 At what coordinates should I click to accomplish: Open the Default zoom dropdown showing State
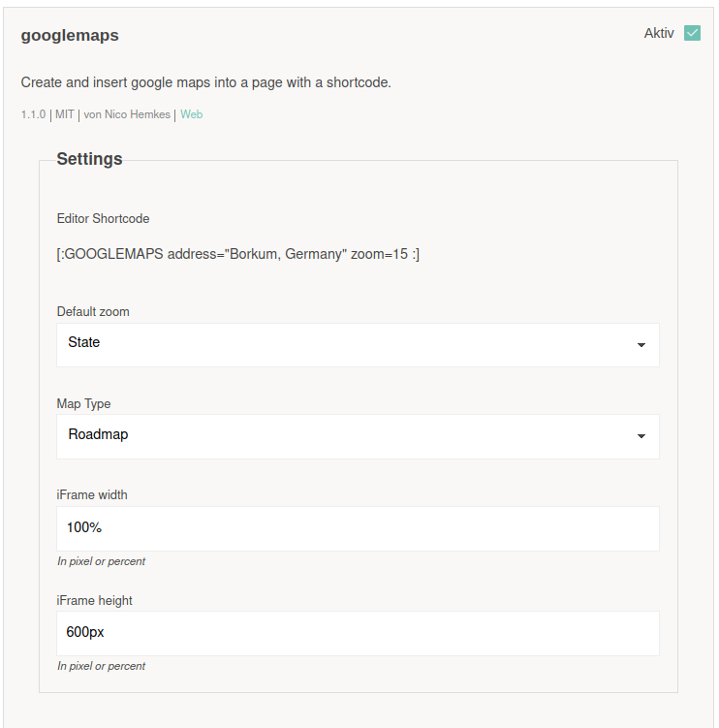[x=358, y=345]
